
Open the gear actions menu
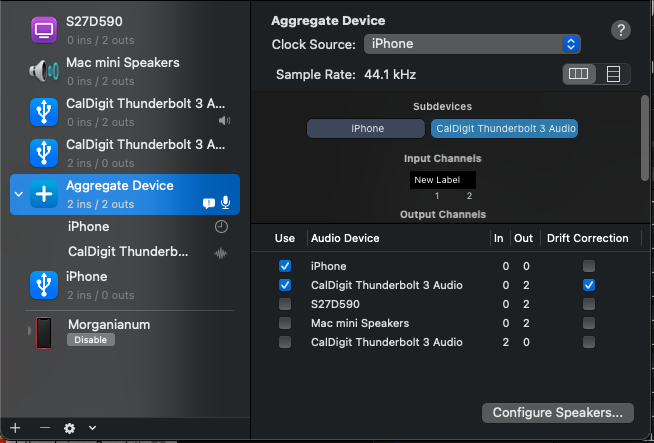(x=69, y=428)
